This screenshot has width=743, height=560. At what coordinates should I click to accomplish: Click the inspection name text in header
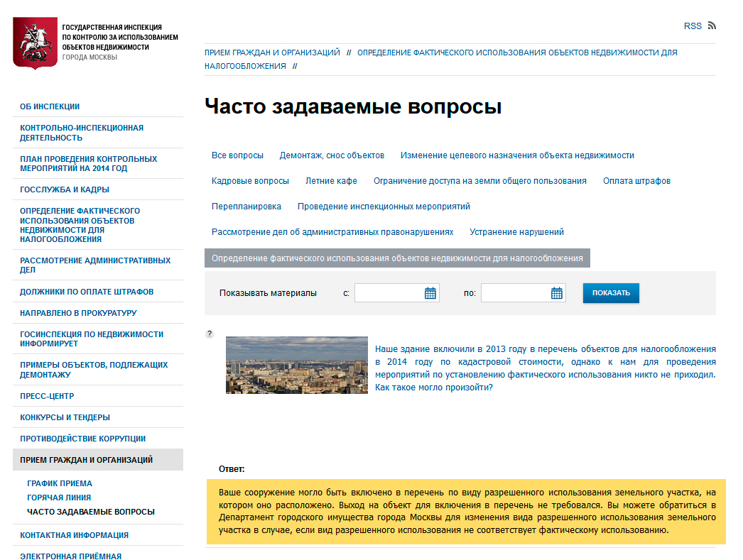120,42
